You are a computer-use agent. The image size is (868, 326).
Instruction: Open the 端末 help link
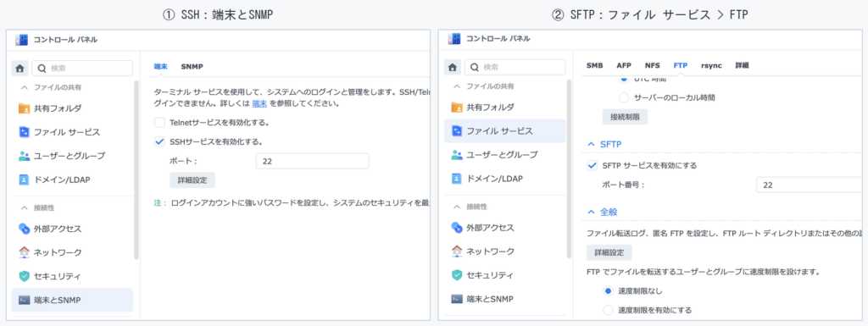point(260,103)
